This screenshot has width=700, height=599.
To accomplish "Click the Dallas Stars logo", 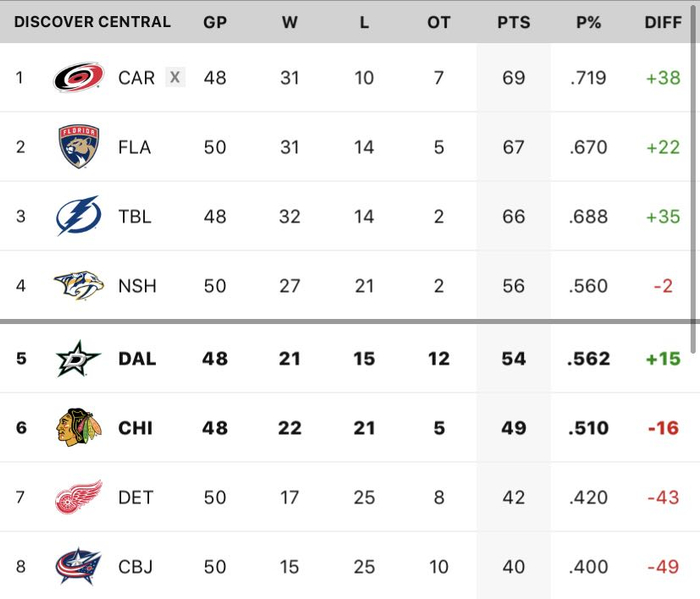I will pos(78,358).
